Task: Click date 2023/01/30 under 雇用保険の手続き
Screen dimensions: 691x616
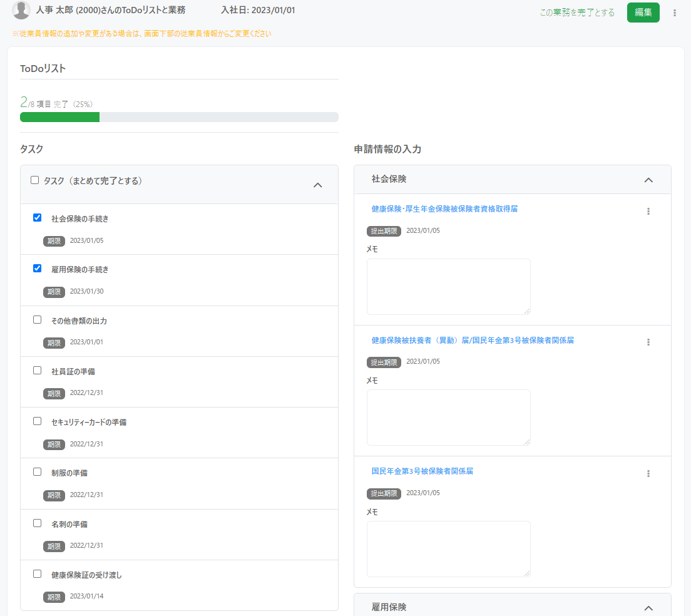Action: pos(87,291)
